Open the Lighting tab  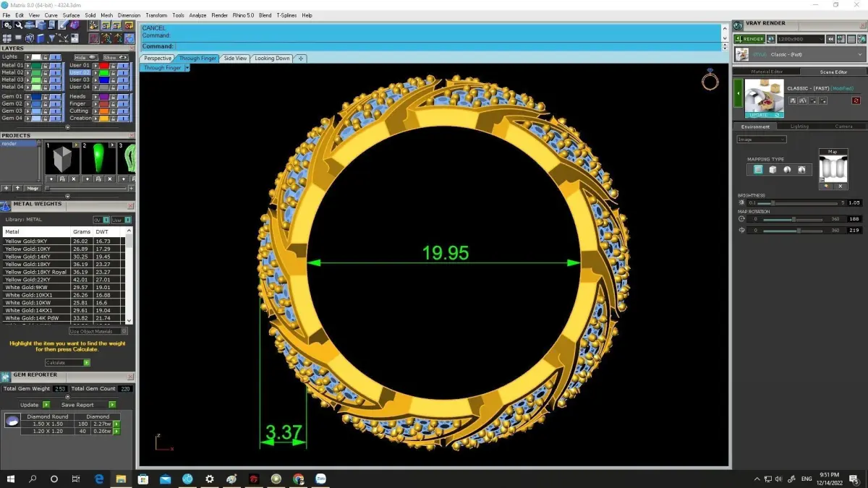[799, 126]
